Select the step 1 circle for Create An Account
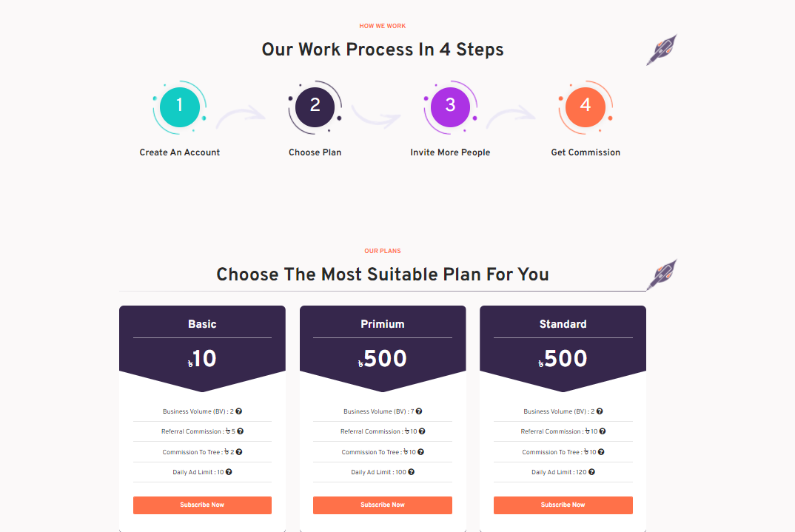 (178, 107)
